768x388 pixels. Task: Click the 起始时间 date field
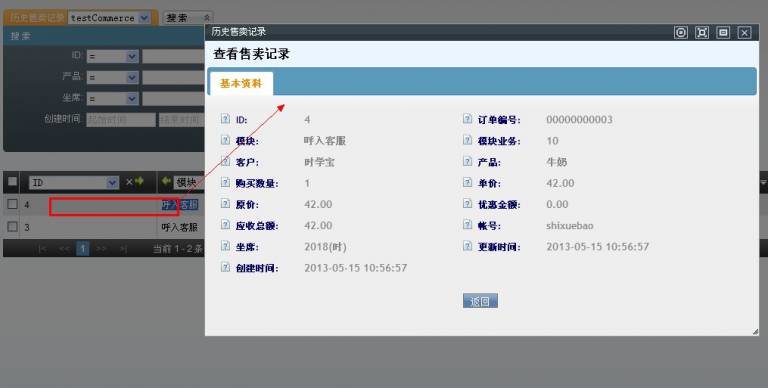click(x=121, y=119)
